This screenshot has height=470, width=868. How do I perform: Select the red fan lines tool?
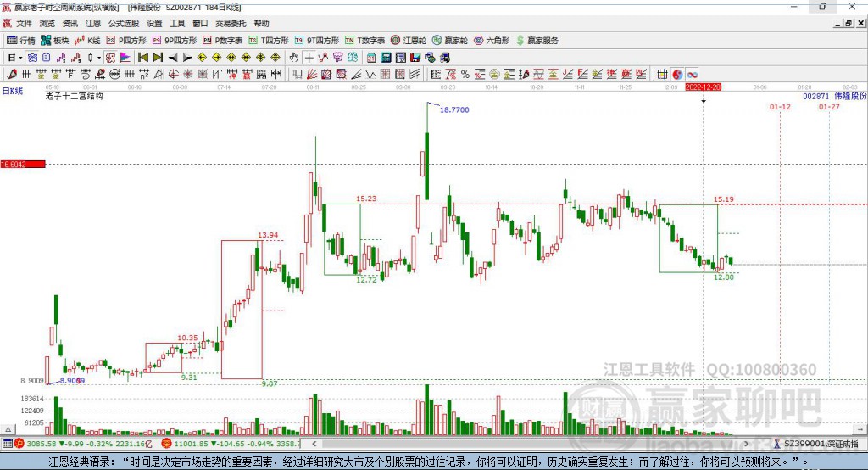tap(312, 75)
